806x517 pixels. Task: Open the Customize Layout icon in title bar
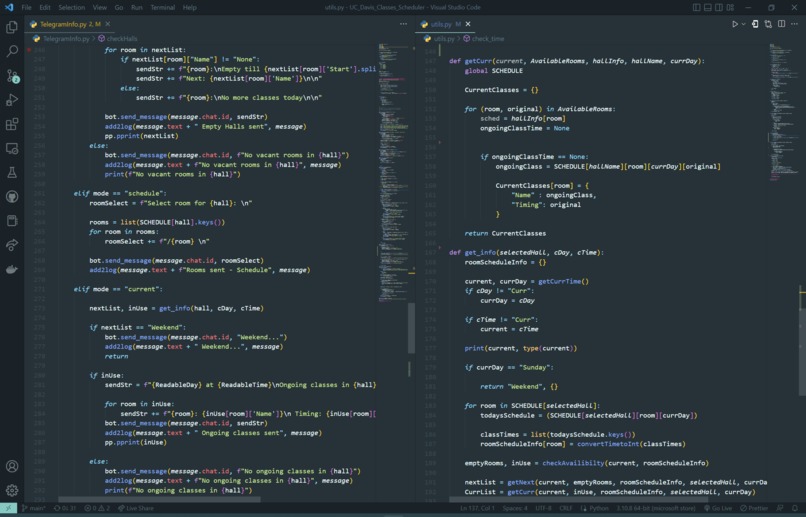pyautogui.click(x=730, y=7)
